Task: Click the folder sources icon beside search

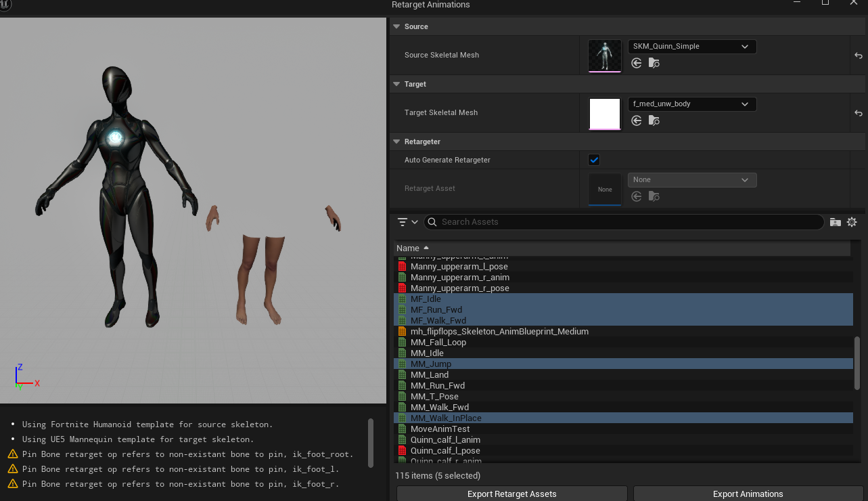Action: 836,222
